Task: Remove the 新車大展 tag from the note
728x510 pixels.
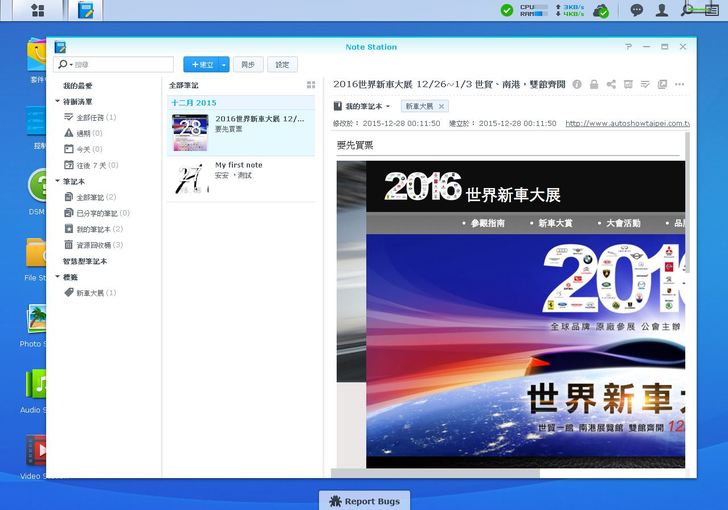Action: point(441,106)
